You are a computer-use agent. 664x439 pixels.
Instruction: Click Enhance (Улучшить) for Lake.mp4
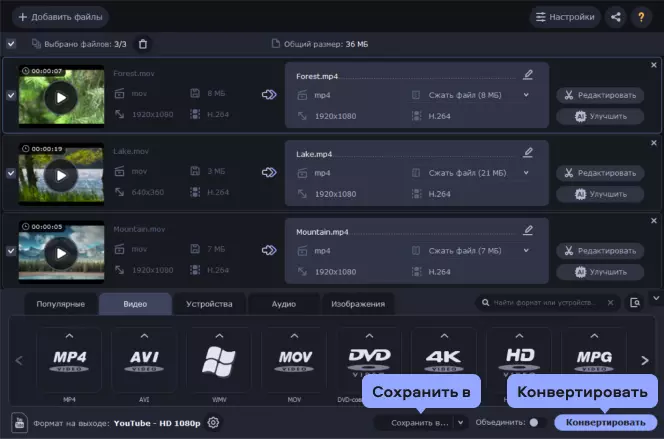point(600,194)
